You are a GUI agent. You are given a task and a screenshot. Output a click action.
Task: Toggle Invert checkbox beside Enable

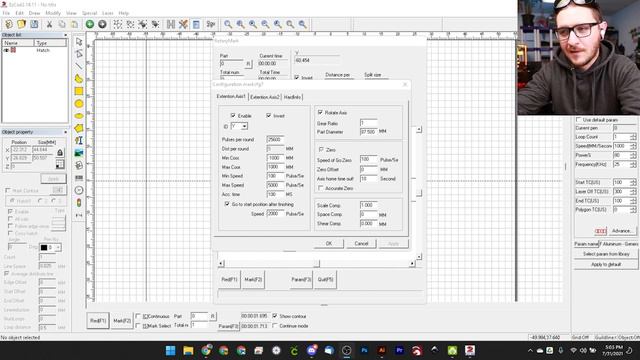269,116
